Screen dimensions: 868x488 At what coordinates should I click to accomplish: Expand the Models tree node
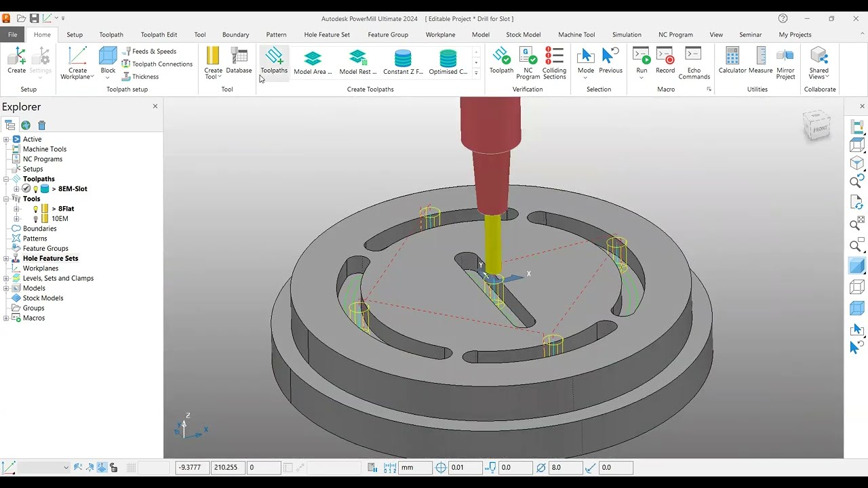click(x=6, y=288)
